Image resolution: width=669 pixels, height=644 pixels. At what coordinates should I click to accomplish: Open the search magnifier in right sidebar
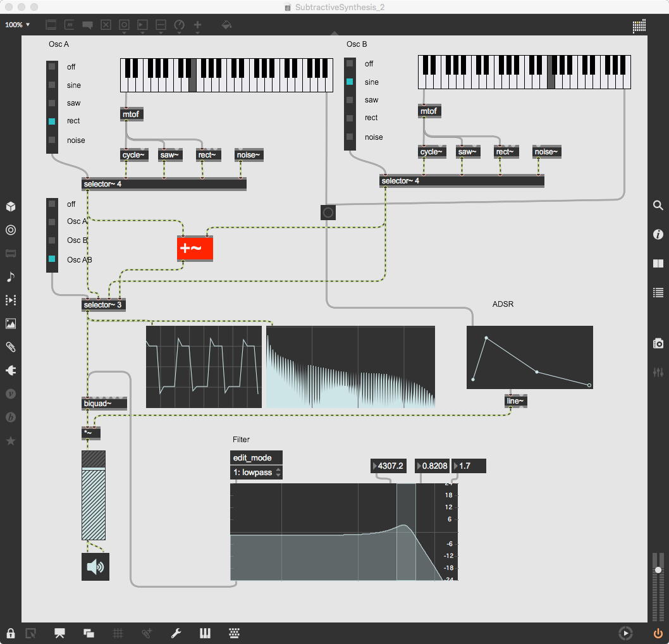click(658, 205)
